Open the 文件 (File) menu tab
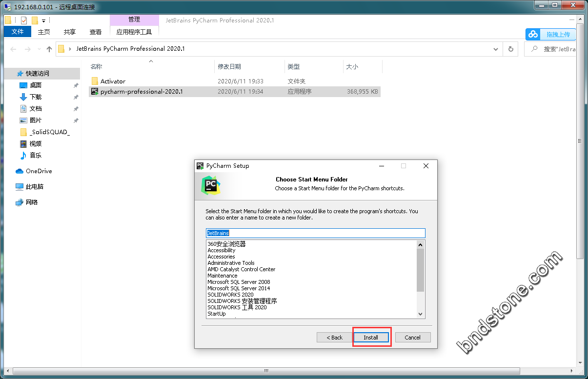This screenshot has width=588, height=379. [x=18, y=32]
